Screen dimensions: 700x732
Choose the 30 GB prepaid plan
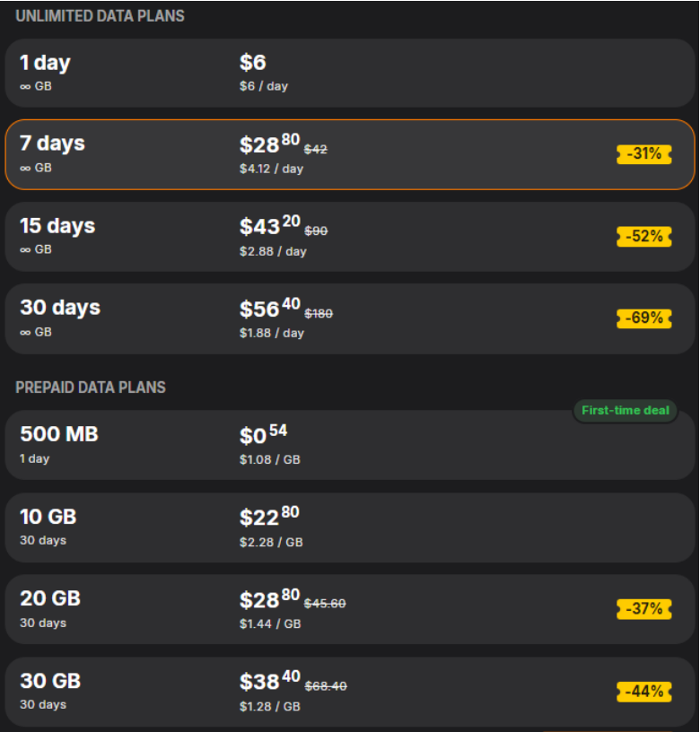pos(349,692)
